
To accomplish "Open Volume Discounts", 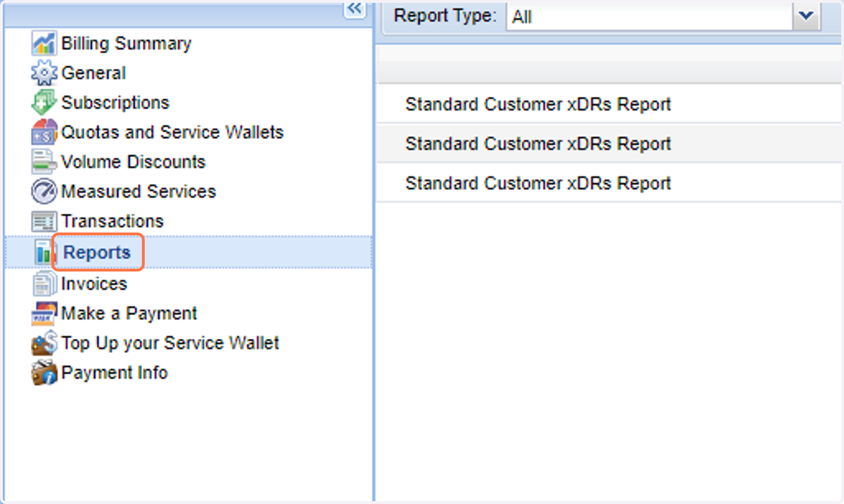I will pos(134,162).
